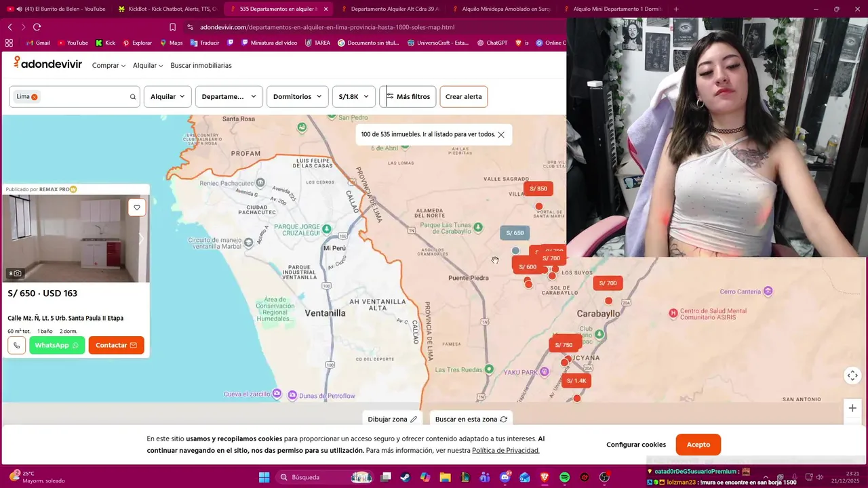This screenshot has width=868, height=488.
Task: Open Política de Privacidad link
Action: pos(506,451)
